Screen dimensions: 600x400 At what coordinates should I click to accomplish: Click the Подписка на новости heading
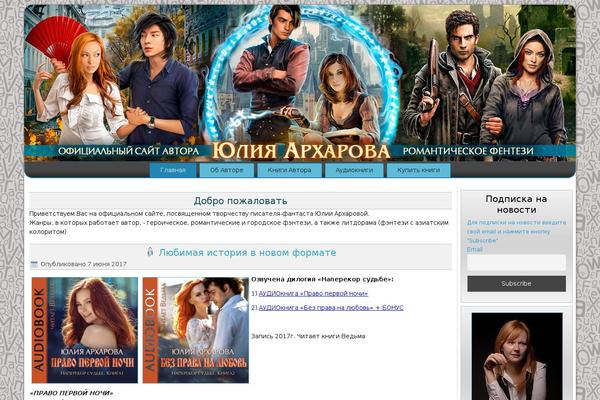click(x=516, y=204)
